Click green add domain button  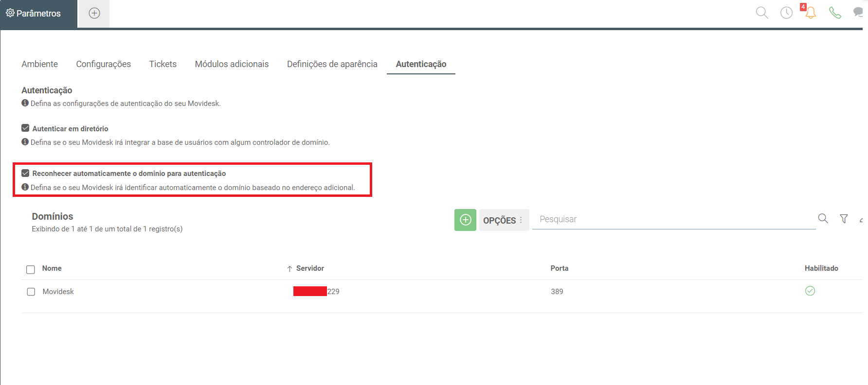pos(465,220)
